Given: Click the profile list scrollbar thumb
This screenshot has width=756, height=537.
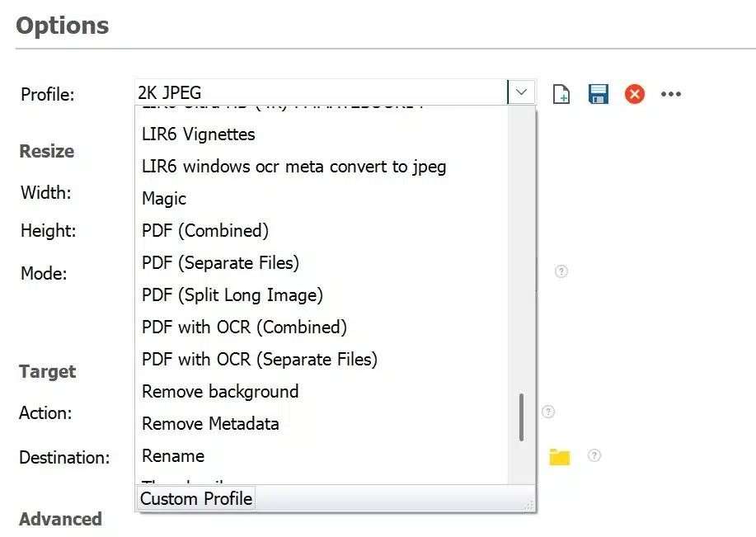Looking at the screenshot, I should pyautogui.click(x=521, y=417).
